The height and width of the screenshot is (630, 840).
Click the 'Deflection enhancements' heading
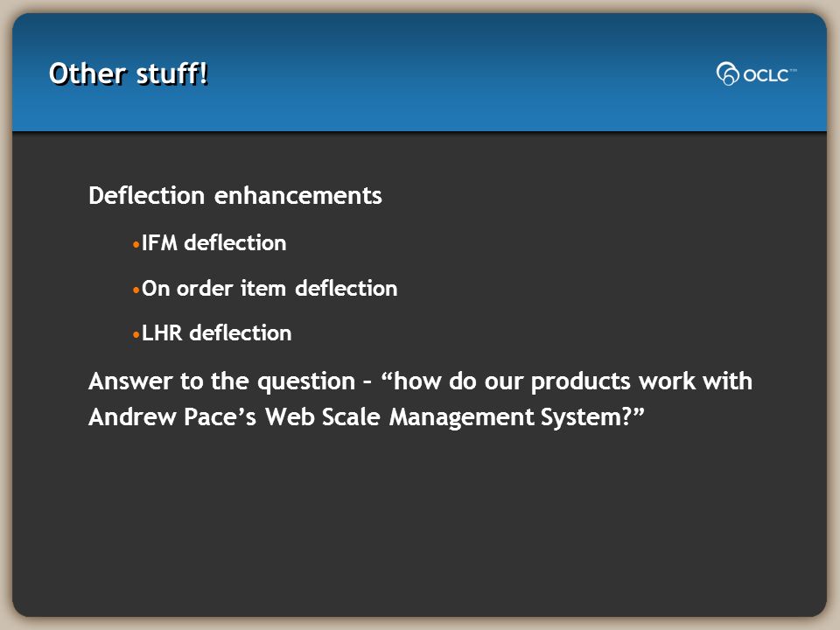coord(235,195)
